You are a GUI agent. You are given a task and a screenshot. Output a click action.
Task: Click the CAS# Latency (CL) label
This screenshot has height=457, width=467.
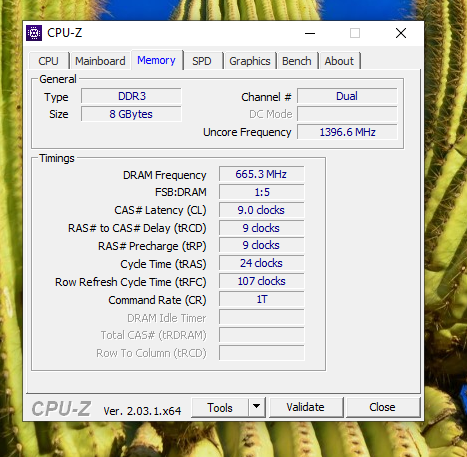(x=160, y=210)
